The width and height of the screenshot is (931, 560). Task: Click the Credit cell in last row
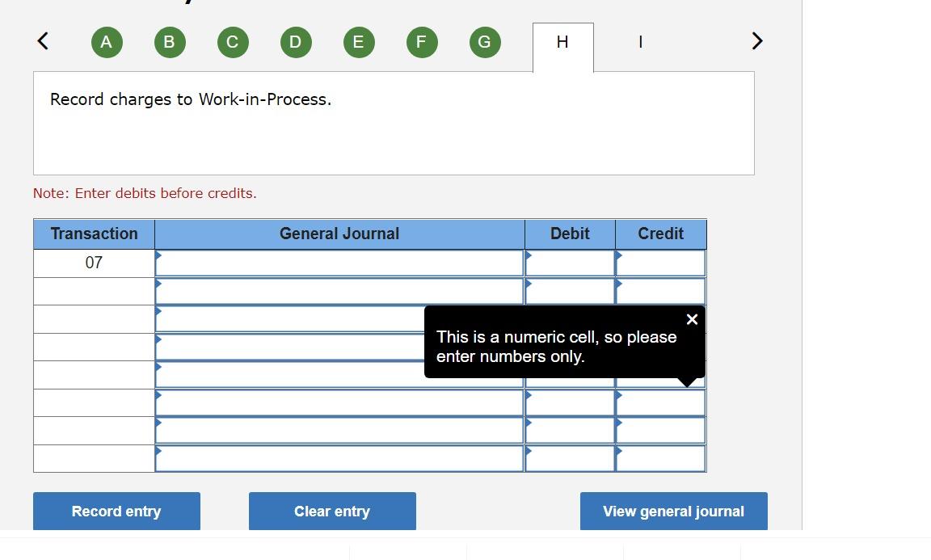pos(660,458)
